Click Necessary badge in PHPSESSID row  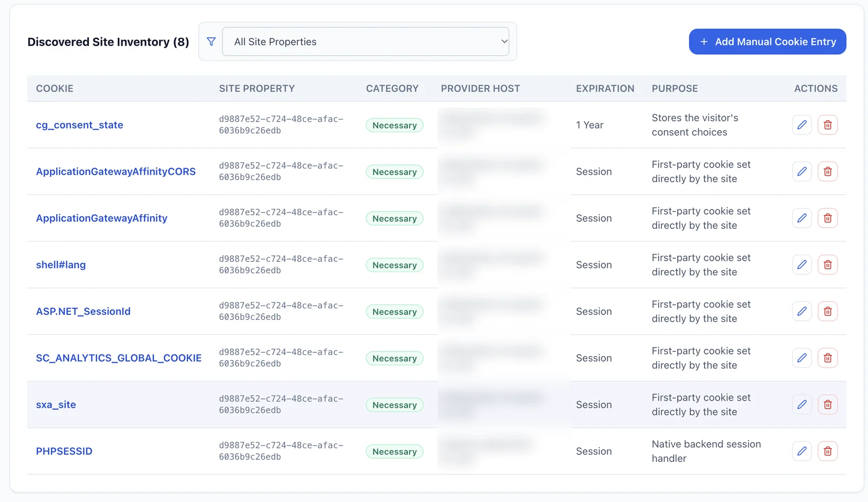pos(395,452)
